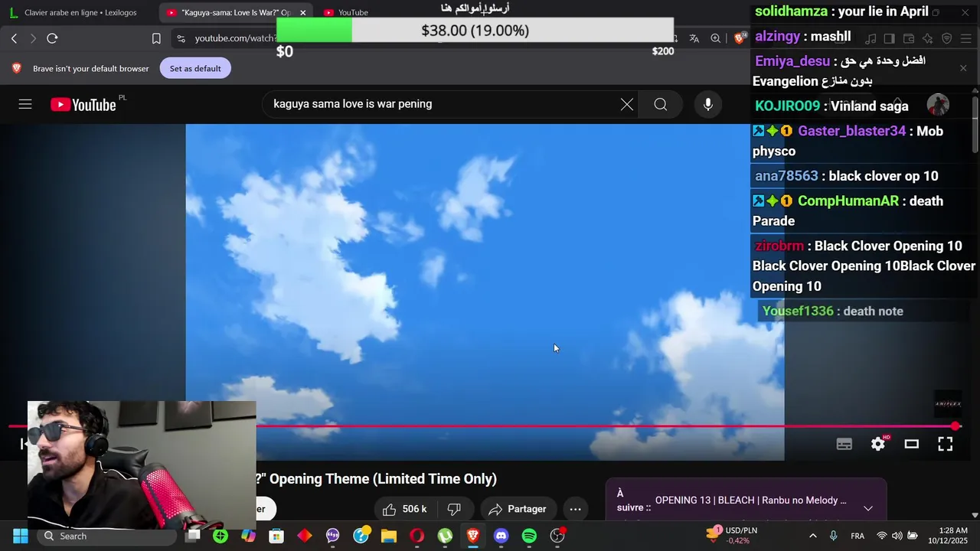Image resolution: width=980 pixels, height=551 pixels.
Task: Open USD/PLN widget on taskbar
Action: (731, 536)
